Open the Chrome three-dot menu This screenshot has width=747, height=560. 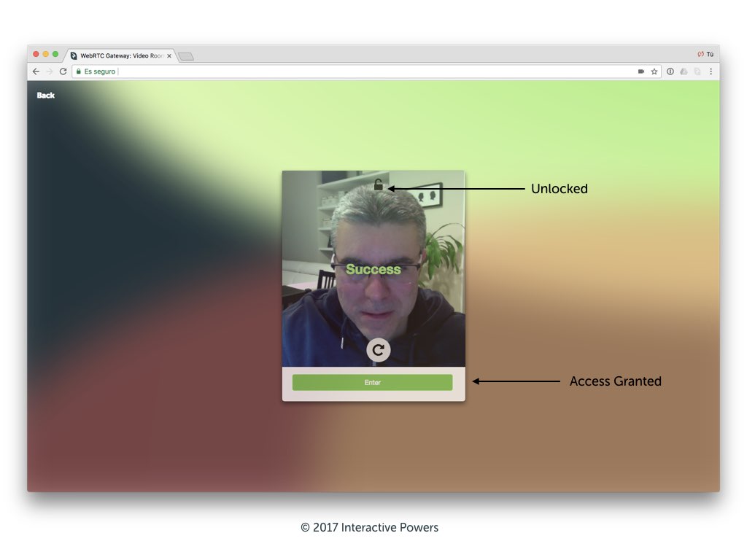711,71
